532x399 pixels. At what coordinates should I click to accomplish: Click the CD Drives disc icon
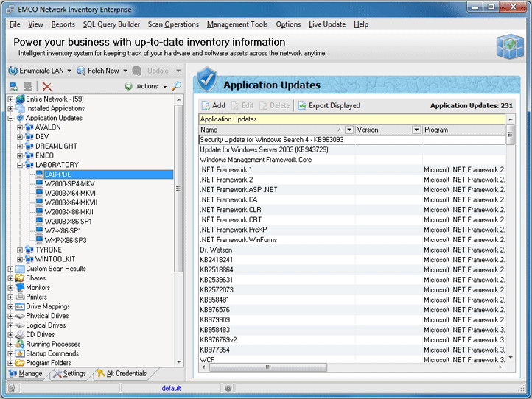[x=21, y=335]
